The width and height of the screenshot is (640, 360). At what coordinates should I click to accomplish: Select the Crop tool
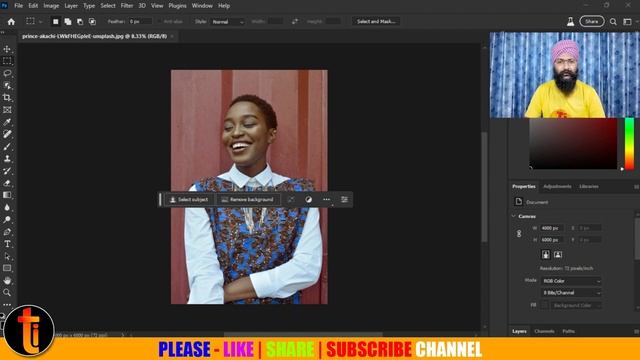click(7, 98)
